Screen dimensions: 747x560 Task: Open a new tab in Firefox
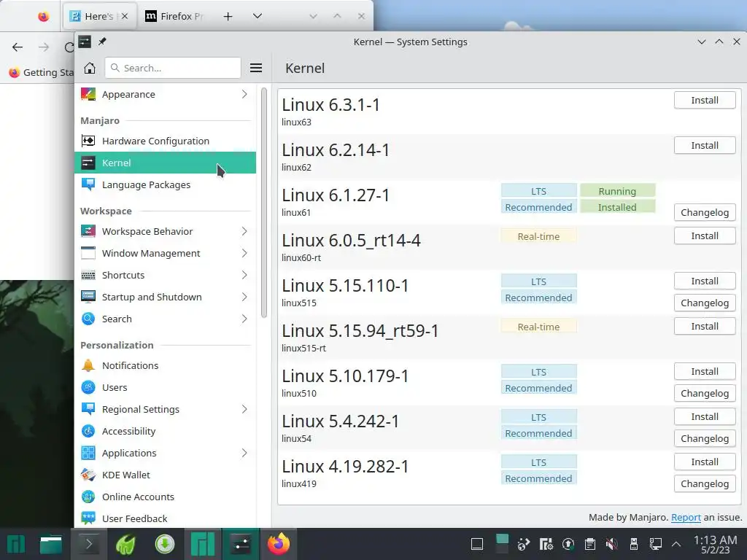point(228,16)
